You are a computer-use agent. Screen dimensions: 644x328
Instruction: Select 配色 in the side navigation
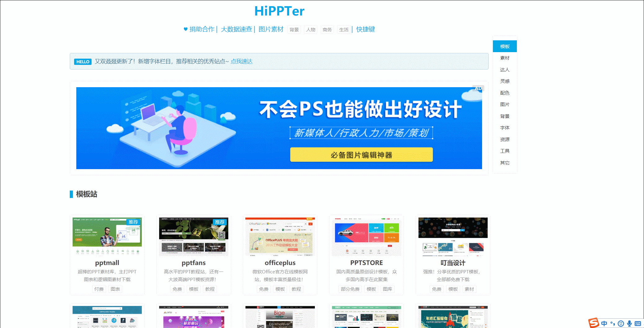[x=505, y=93]
